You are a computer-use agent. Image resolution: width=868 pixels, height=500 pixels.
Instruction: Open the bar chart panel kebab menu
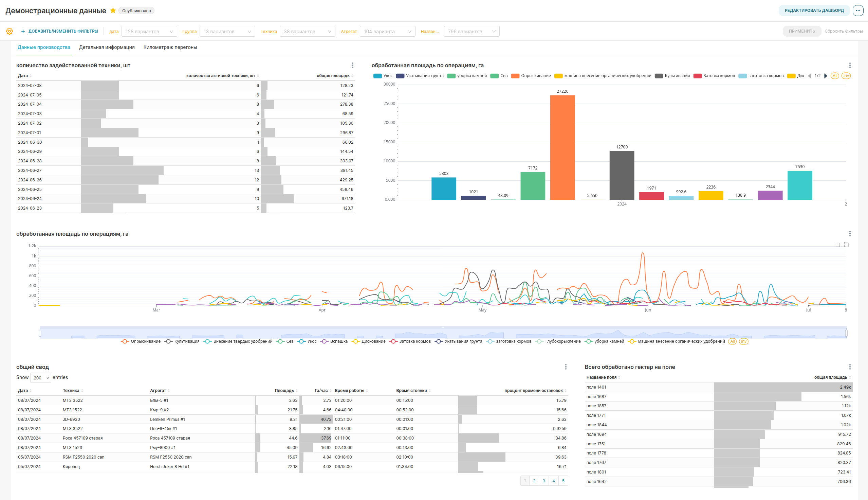click(849, 65)
